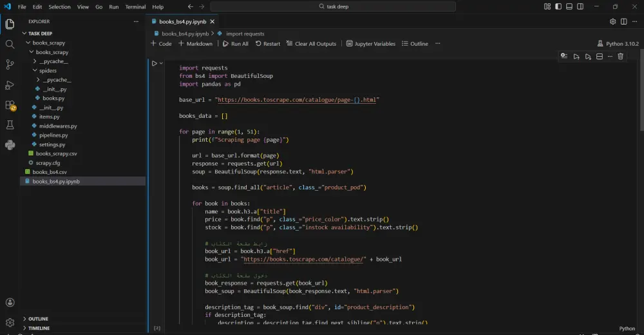Toggle the secondary side bar layout button
The height and width of the screenshot is (335, 644).
point(580,6)
